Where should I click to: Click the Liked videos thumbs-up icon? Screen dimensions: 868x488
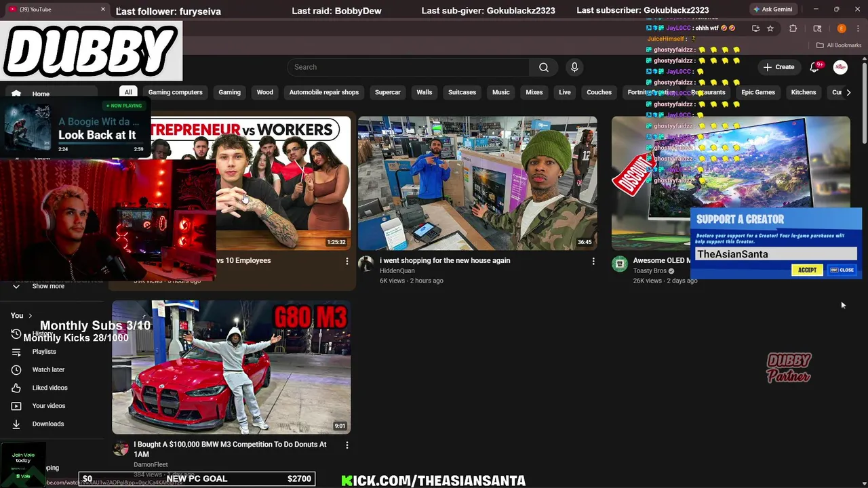tap(16, 388)
